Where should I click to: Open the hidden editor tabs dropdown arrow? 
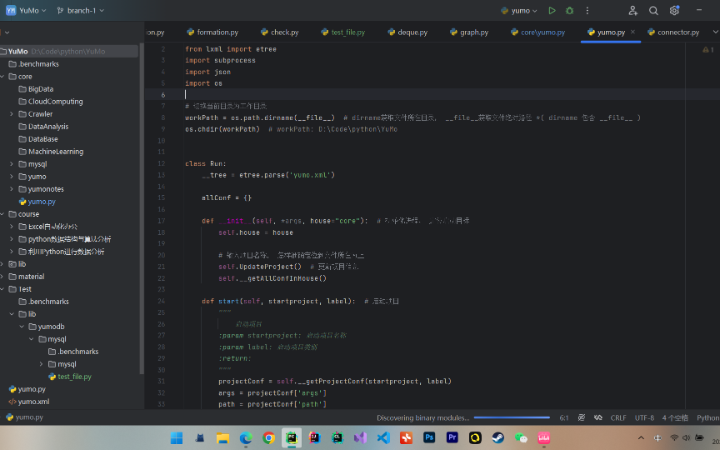(x=715, y=32)
